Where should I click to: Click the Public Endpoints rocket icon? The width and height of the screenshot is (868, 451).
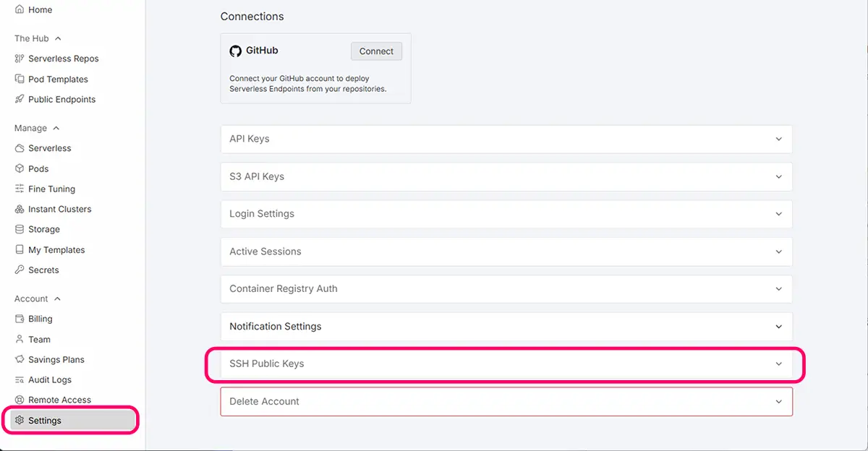point(20,99)
